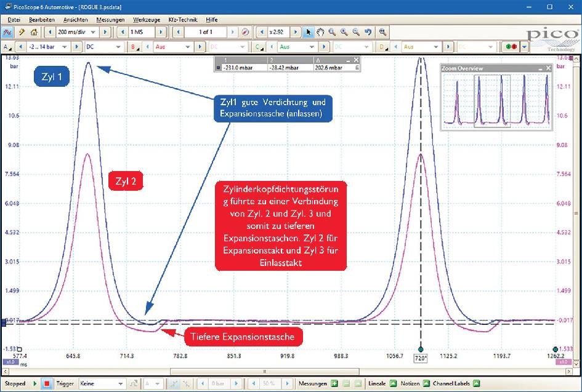This screenshot has height=392, width=582.
Task: Select the hand pan tool
Action: (321, 32)
